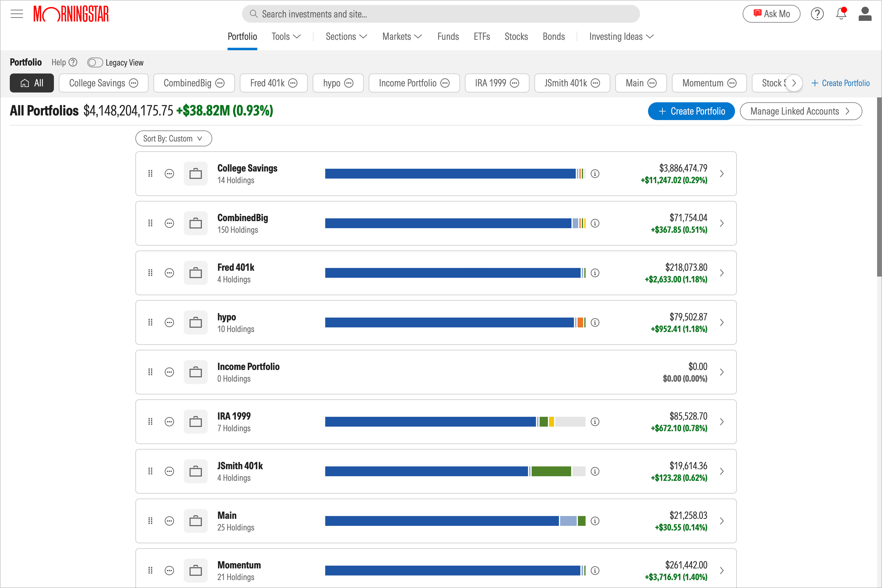The image size is (882, 588).
Task: Click the Ask Mo button
Action: pos(771,14)
